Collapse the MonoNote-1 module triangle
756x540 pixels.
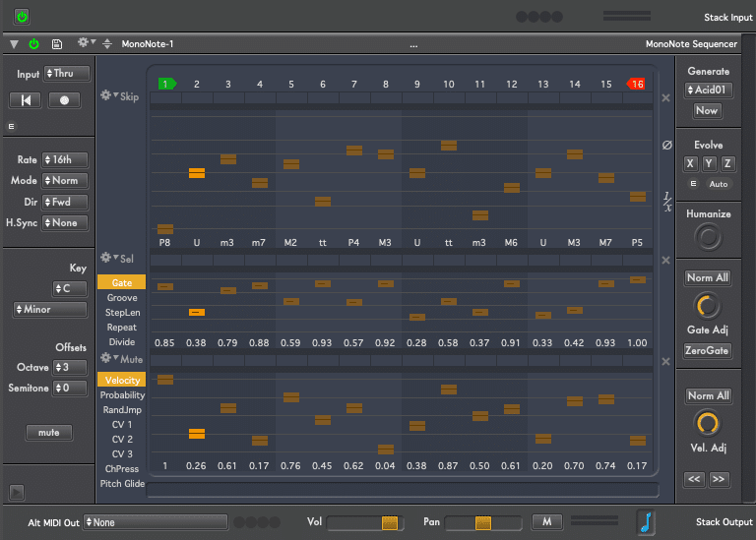pyautogui.click(x=14, y=44)
